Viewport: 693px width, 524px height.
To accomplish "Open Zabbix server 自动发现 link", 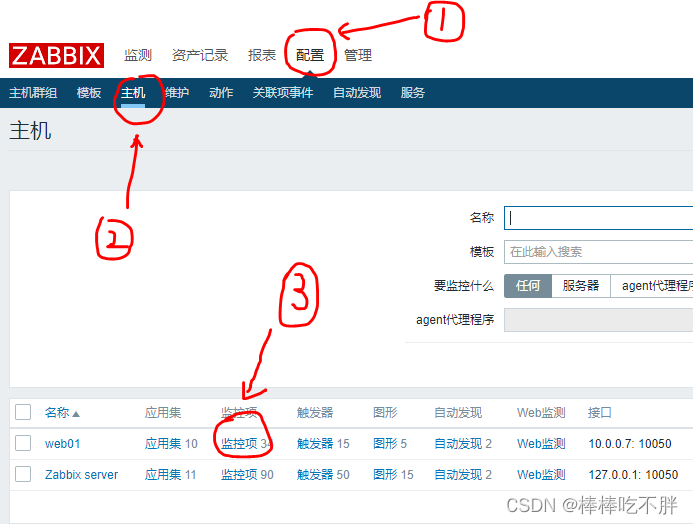I will pyautogui.click(x=458, y=475).
